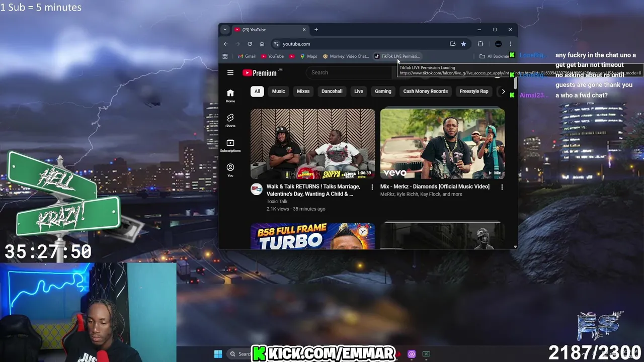Go back in Chrome

click(x=226, y=44)
